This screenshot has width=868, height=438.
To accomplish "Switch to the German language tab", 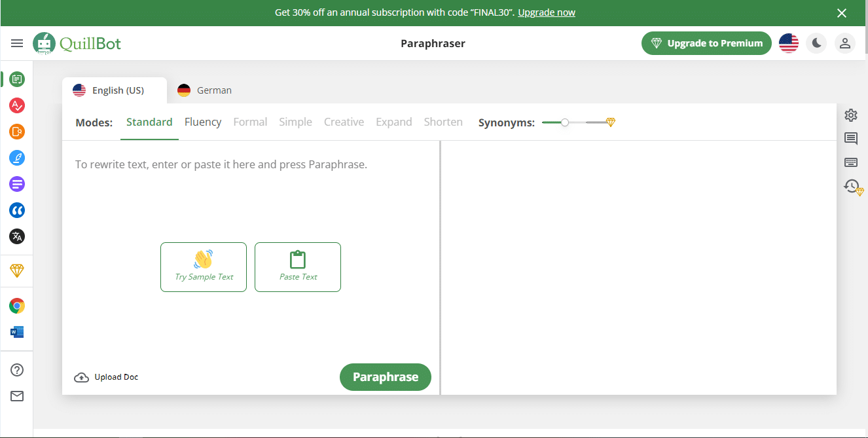I will (x=205, y=90).
